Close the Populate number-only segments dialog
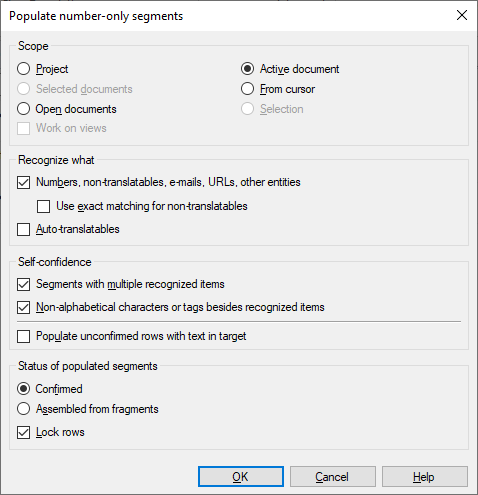The width and height of the screenshot is (478, 495). point(462,15)
